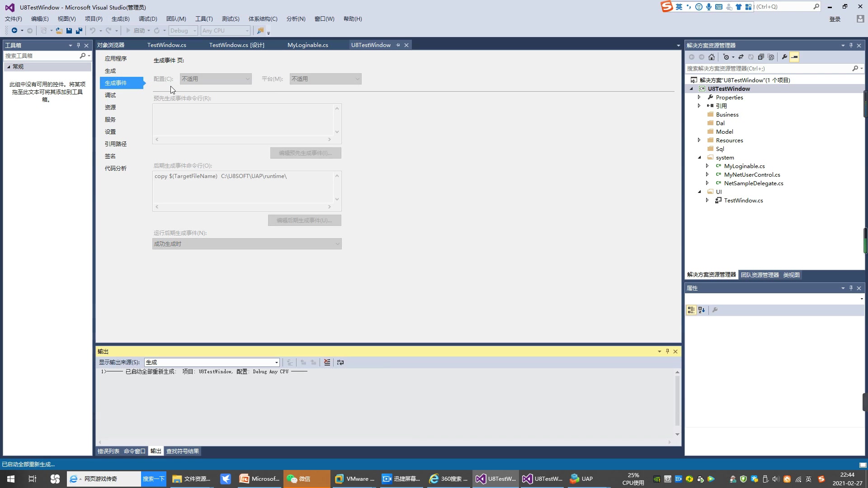Click the Windows Start button on taskbar
The image size is (868, 488).
coord(11,479)
